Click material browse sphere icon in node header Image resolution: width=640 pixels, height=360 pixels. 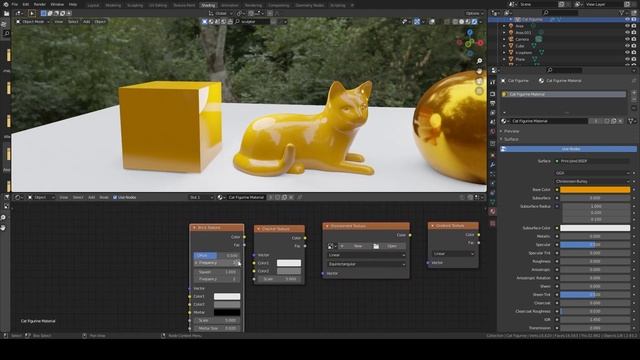tap(220, 197)
